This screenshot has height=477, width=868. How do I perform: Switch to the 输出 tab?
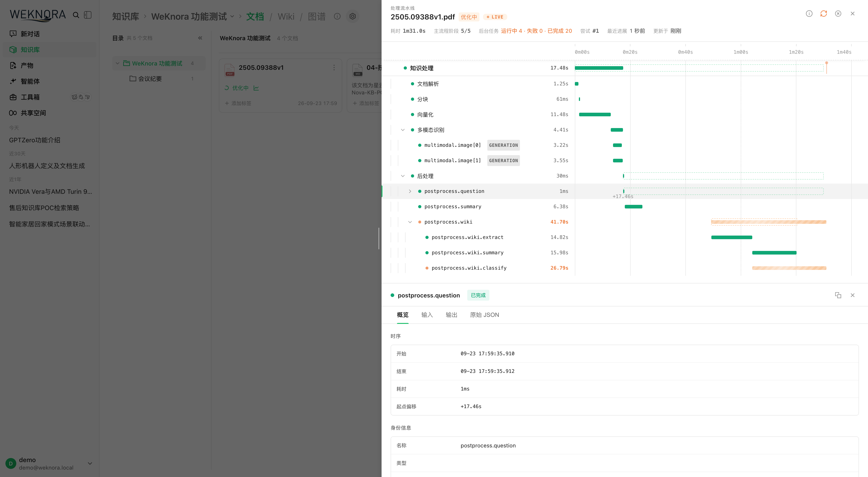pyautogui.click(x=452, y=315)
